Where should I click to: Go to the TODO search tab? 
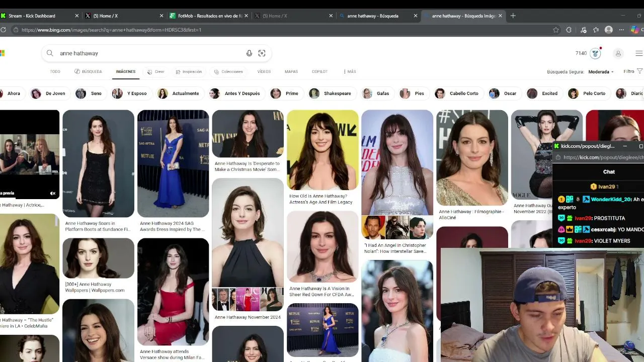point(55,71)
